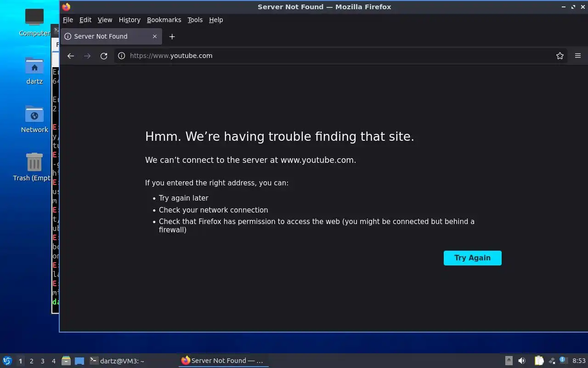Switch to workspace 2
This screenshot has height=368, width=588.
(31, 361)
